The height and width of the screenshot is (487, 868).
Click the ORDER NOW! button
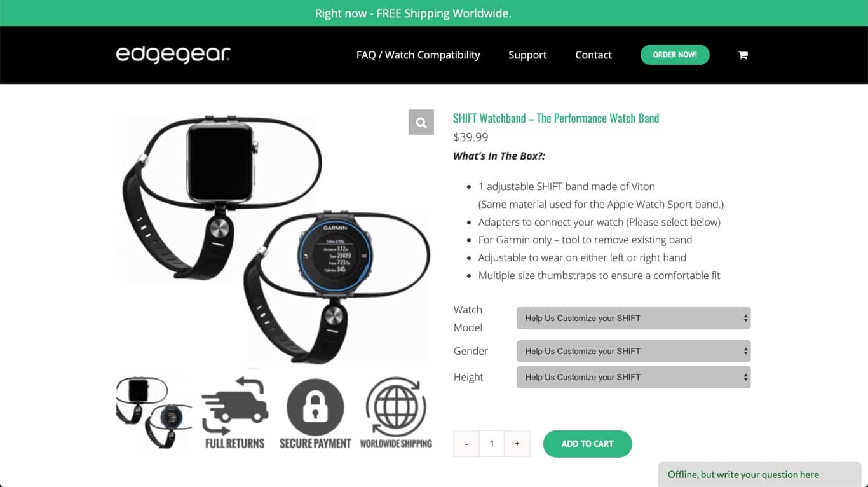(675, 55)
